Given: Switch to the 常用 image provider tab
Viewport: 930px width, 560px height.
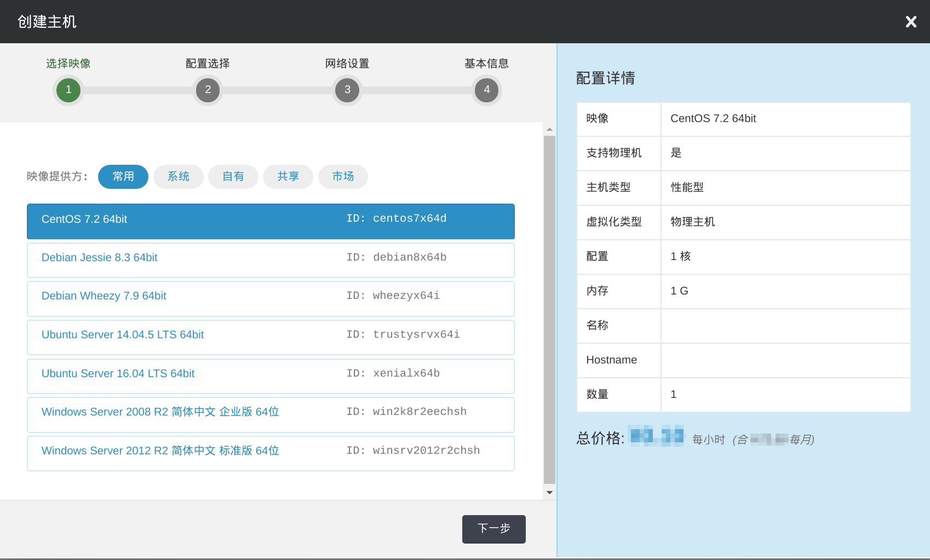Looking at the screenshot, I should coord(123,177).
